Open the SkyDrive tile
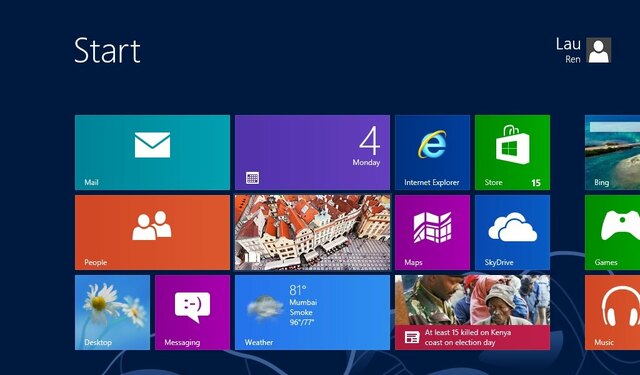The width and height of the screenshot is (640, 375). click(x=512, y=232)
